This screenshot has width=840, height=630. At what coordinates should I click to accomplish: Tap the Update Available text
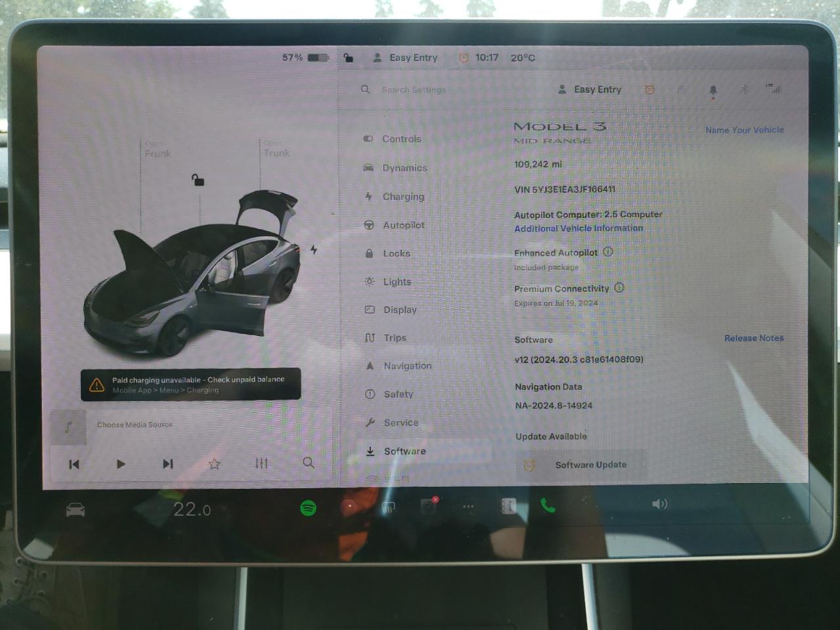pos(551,436)
